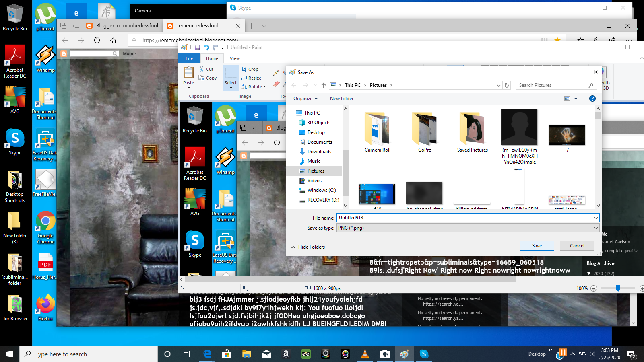Image resolution: width=644 pixels, height=362 pixels.
Task: Click the Saved Pictures folder thumbnail
Action: (472, 129)
